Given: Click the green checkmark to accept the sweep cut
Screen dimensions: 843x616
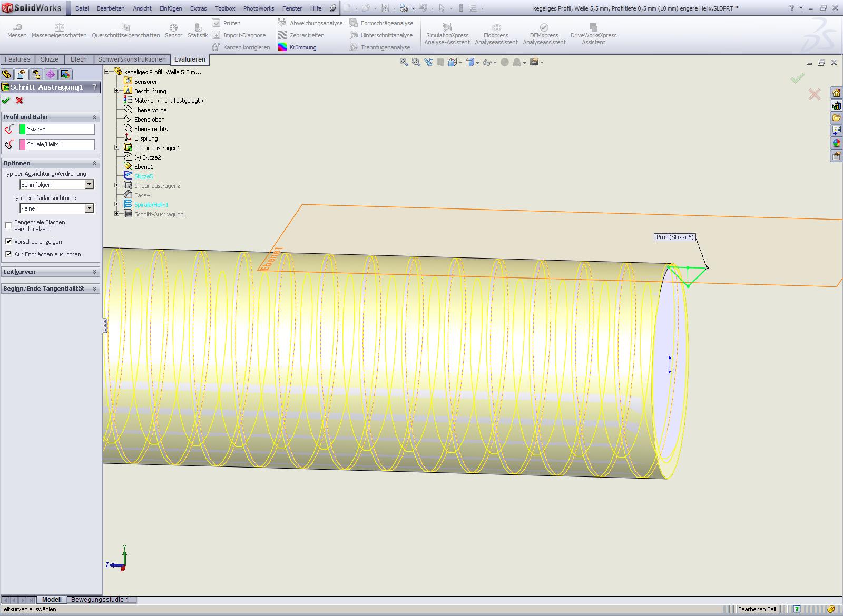Looking at the screenshot, I should pyautogui.click(x=6, y=101).
